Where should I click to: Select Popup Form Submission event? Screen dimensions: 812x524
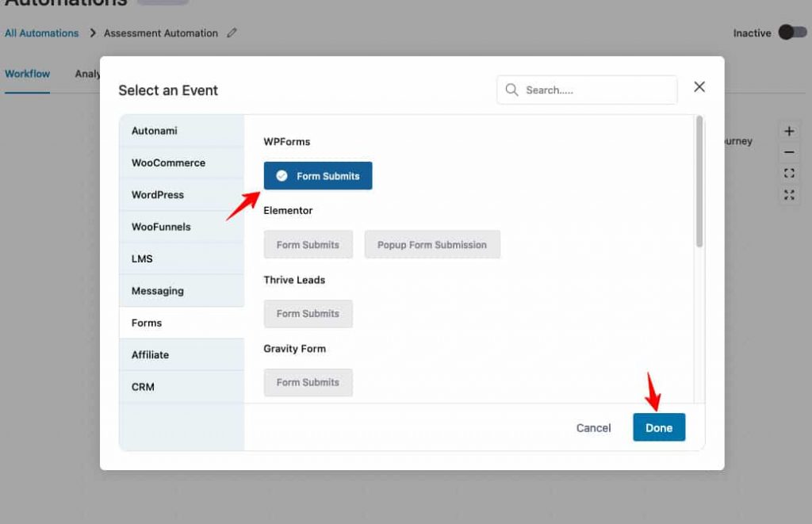[x=432, y=244]
